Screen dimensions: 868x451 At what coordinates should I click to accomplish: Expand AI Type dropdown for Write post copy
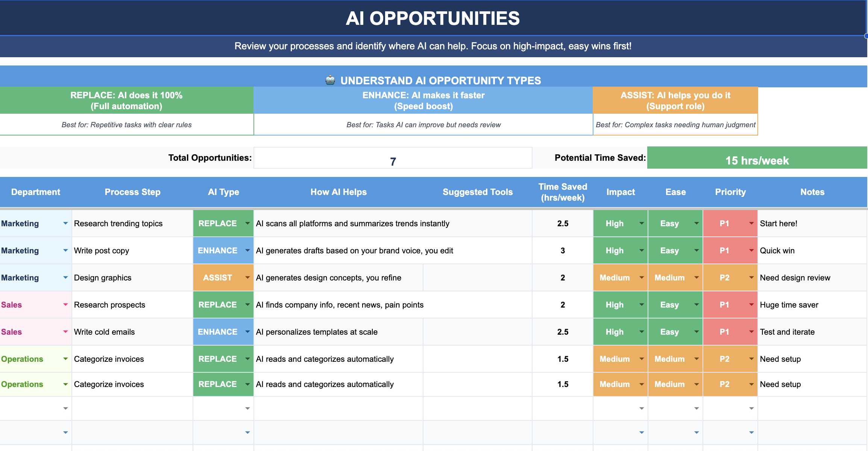(247, 250)
